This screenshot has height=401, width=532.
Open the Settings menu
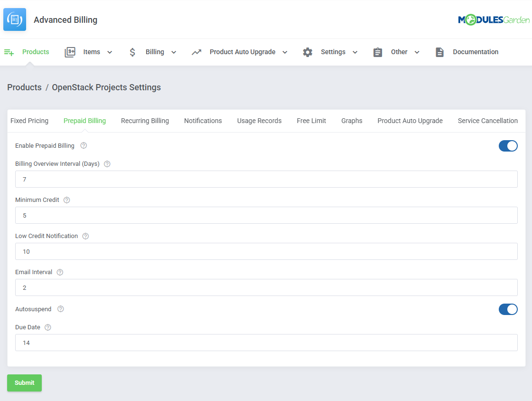point(333,52)
